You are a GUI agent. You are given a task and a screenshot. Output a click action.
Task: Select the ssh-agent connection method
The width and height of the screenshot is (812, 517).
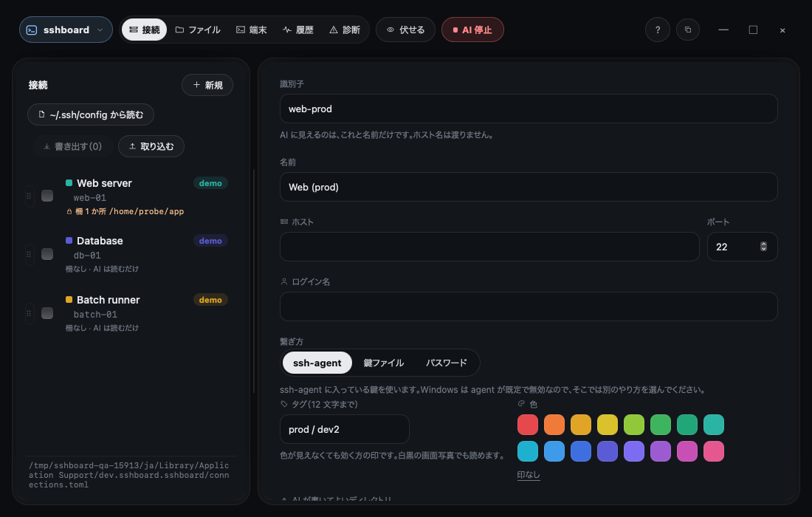coord(317,363)
